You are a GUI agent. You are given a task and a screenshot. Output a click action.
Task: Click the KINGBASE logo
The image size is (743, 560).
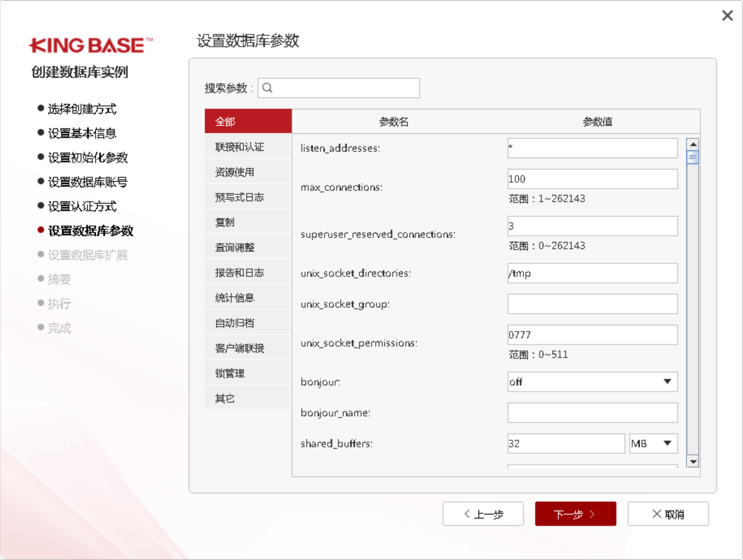91,45
